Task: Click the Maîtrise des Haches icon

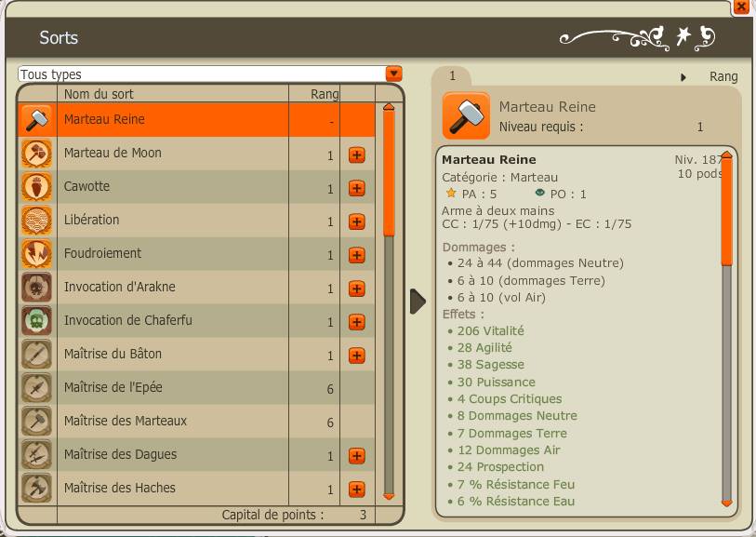Action: click(37, 488)
